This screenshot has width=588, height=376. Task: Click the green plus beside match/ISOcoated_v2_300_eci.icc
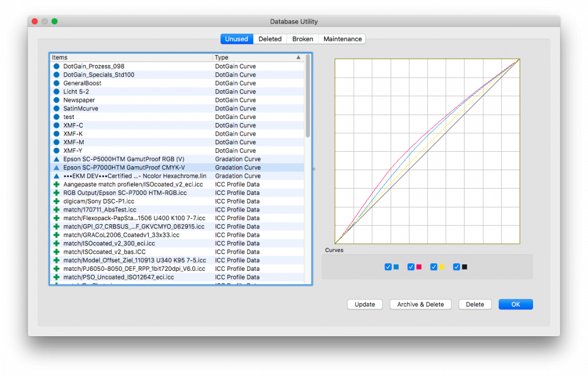[x=55, y=243]
